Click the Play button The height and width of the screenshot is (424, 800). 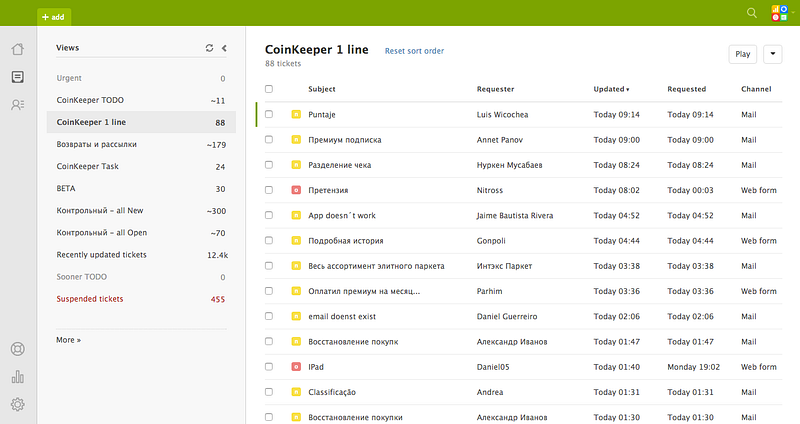742,54
